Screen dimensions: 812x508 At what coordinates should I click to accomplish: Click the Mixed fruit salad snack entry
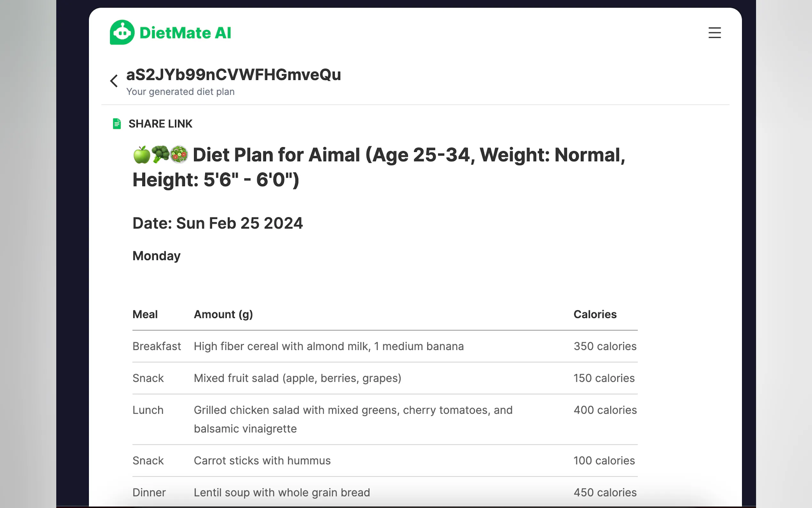(x=297, y=378)
